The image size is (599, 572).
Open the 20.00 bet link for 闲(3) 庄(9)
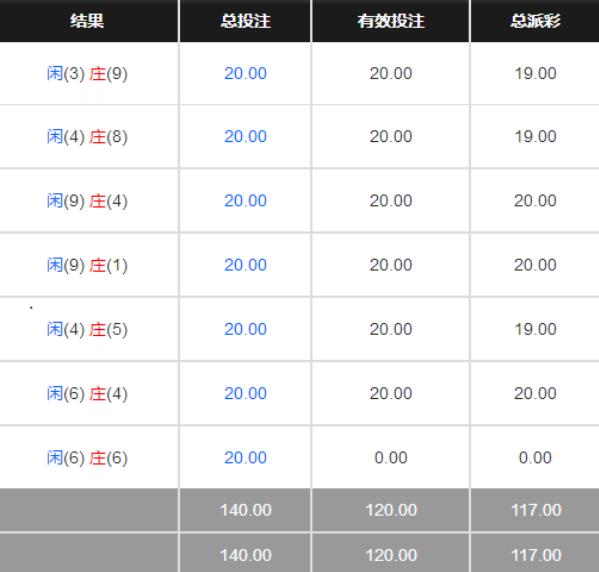point(245,73)
